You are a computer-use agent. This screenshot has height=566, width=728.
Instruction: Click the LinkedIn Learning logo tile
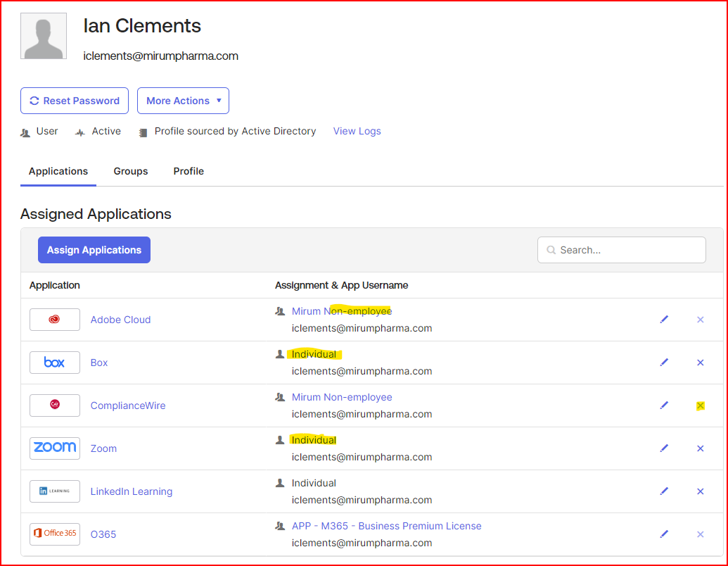pos(55,491)
